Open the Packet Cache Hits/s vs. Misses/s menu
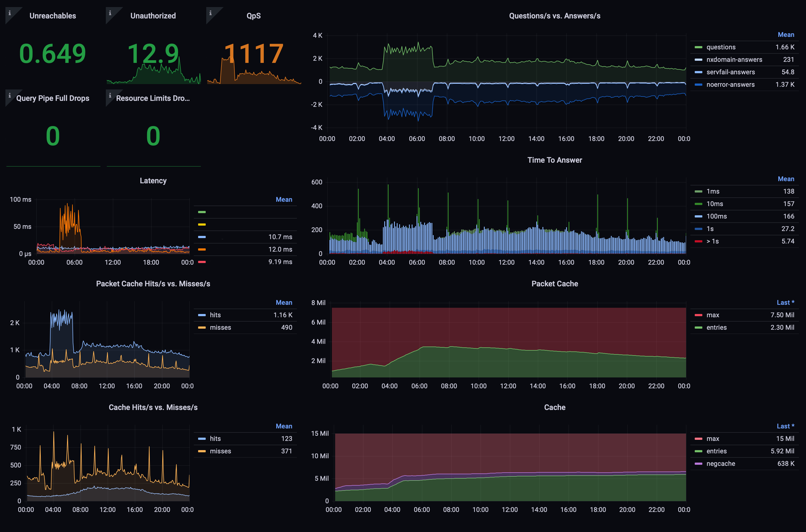The height and width of the screenshot is (532, 806). tap(153, 284)
